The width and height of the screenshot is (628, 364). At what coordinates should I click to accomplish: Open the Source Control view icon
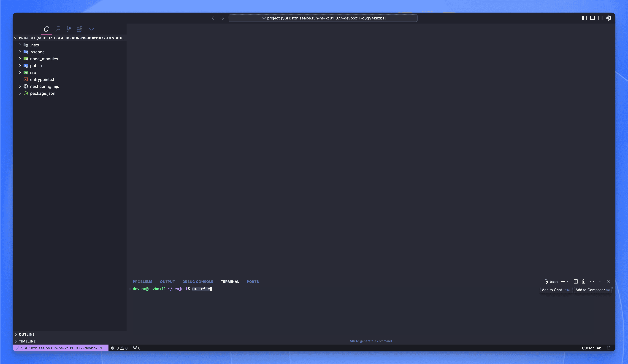click(69, 29)
